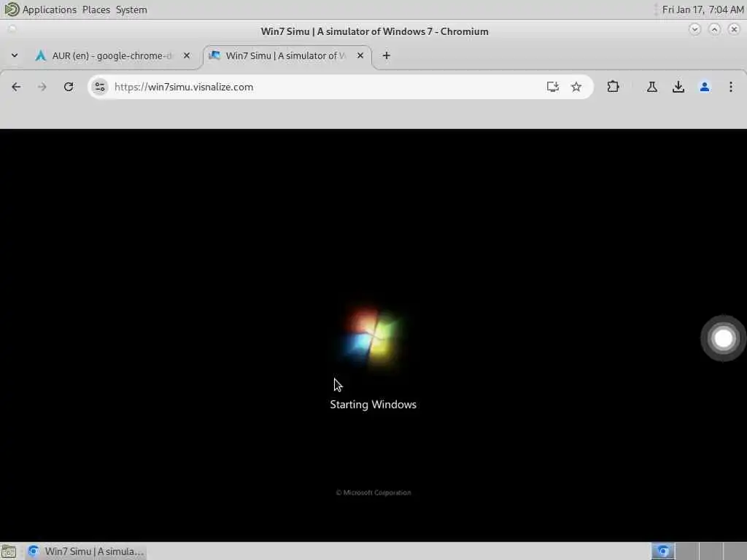Click the 'Starting Windows' text
Screen dimensions: 747x560
[373, 404]
